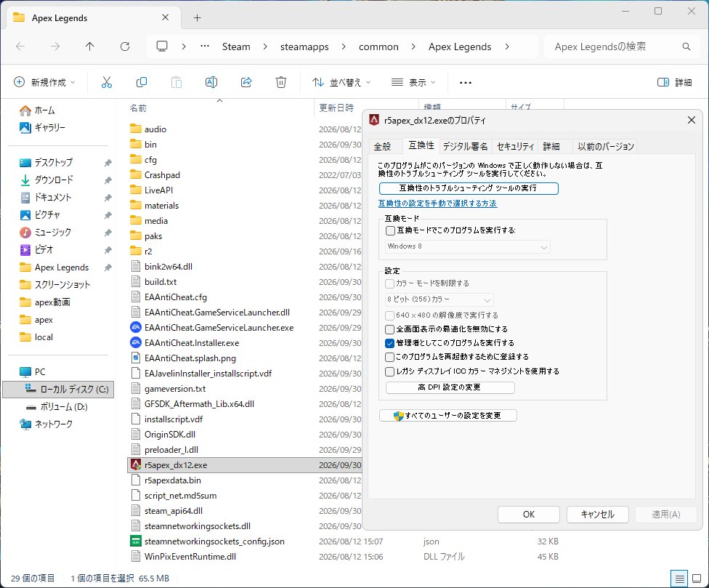The width and height of the screenshot is (709, 588).
Task: Click the Cut (scissors) toolbar icon
Action: (x=106, y=82)
